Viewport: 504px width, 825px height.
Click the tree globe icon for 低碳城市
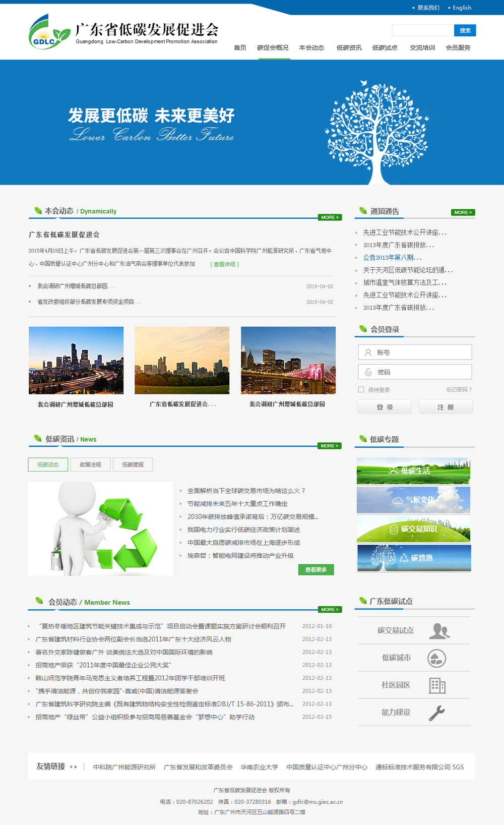pyautogui.click(x=436, y=658)
